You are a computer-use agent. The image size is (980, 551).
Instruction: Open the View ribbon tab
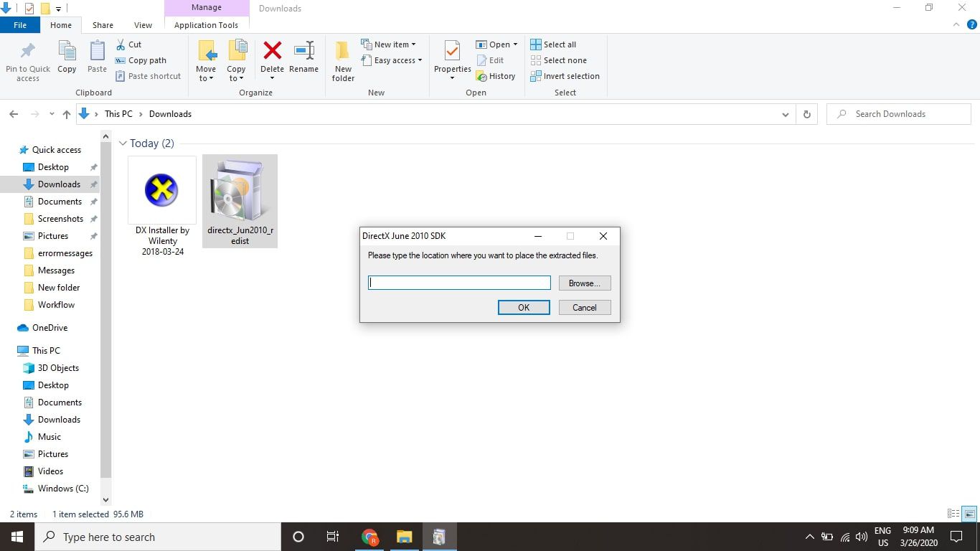coord(143,25)
